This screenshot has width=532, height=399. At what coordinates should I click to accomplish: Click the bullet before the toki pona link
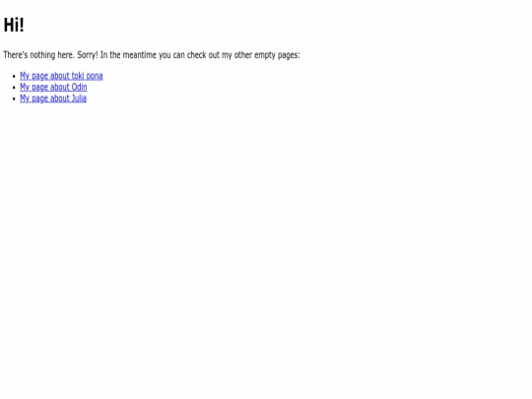14,76
